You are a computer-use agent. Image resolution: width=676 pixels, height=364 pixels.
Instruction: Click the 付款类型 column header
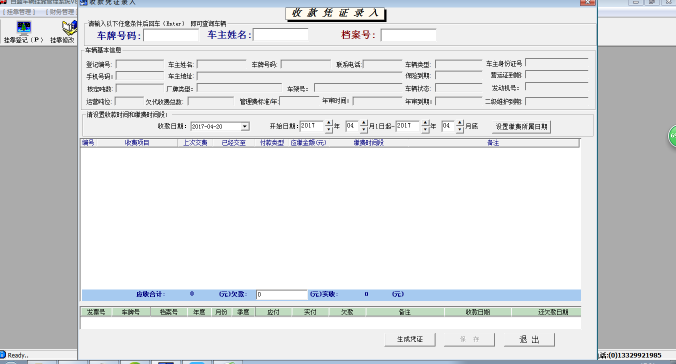pos(272,143)
